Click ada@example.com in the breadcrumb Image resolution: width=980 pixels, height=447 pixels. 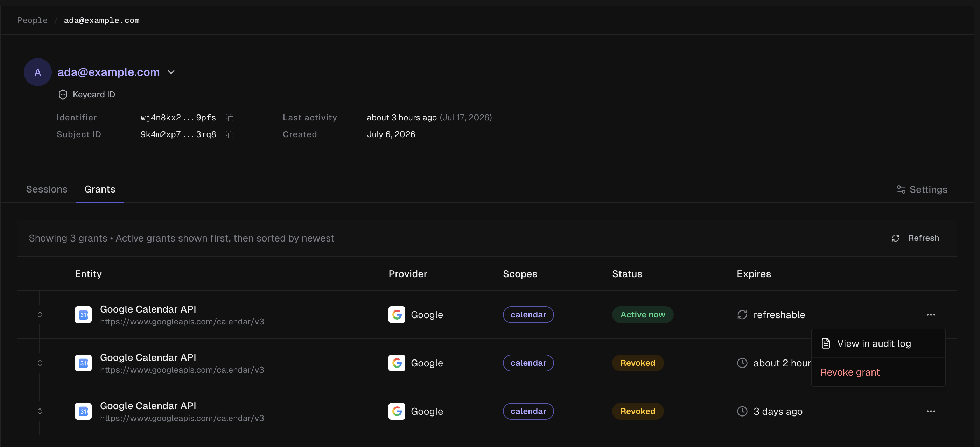click(x=101, y=21)
